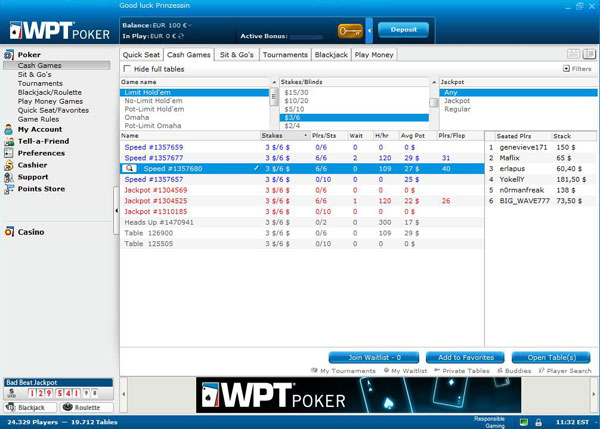This screenshot has width=600, height=429.
Task: Click the Tell-a-Friend icon
Action: (9, 141)
